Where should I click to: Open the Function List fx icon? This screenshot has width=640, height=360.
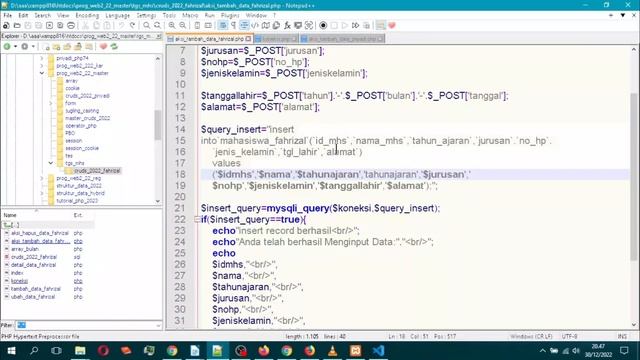coord(287,25)
